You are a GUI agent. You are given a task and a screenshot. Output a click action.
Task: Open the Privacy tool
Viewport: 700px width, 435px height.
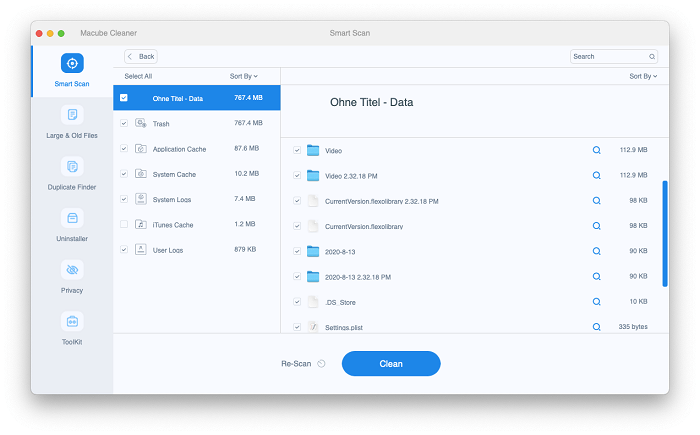[x=72, y=270]
